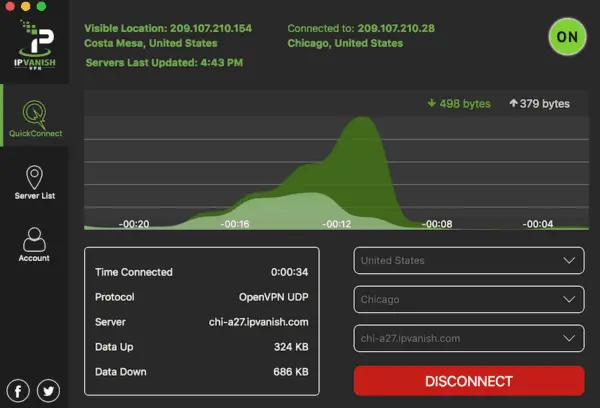Screen dimensions: 600x408
Task: Click the green macOS fullscreen button
Action: pyautogui.click(x=41, y=6)
